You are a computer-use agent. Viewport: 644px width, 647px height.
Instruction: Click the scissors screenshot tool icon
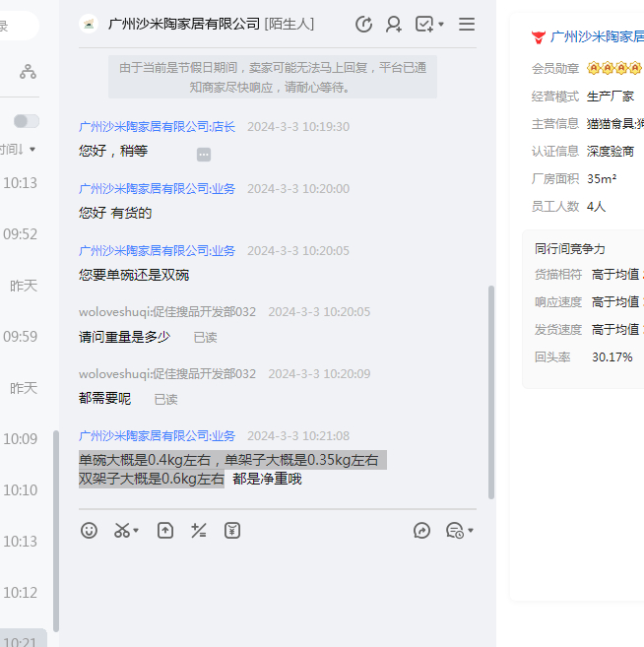point(121,531)
